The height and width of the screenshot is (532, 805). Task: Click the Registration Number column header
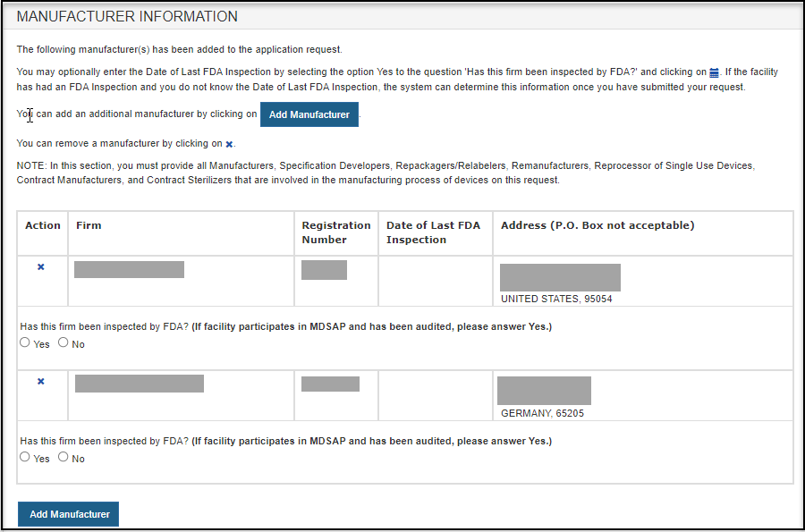[335, 232]
